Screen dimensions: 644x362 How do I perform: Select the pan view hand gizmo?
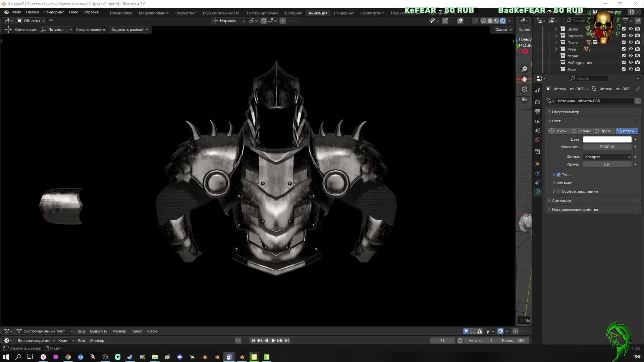click(x=524, y=79)
